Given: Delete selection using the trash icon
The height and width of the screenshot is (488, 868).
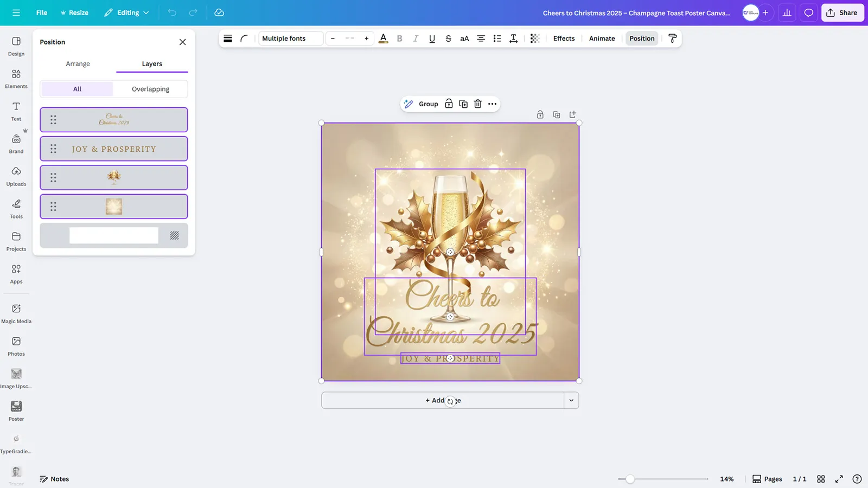Looking at the screenshot, I should click(477, 104).
